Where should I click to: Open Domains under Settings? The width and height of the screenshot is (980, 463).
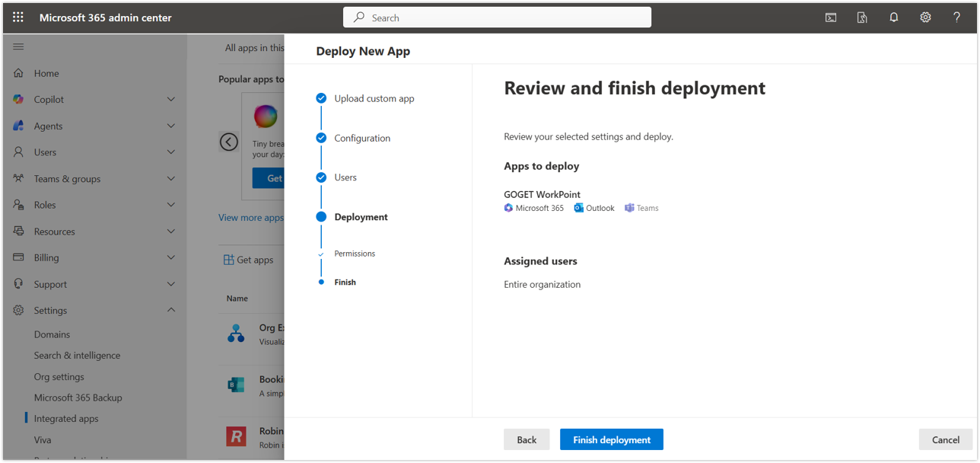pyautogui.click(x=52, y=334)
